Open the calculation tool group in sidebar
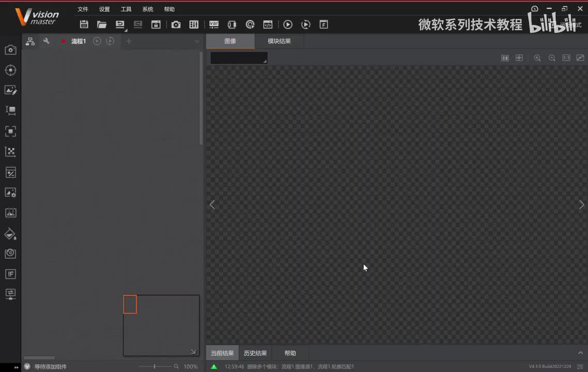The height and width of the screenshot is (372, 588). coord(10,173)
